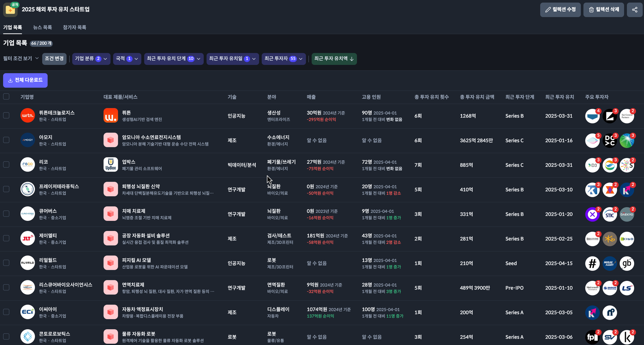Click the JLT company logo
Screen dimensions: 644x345
tap(28, 238)
